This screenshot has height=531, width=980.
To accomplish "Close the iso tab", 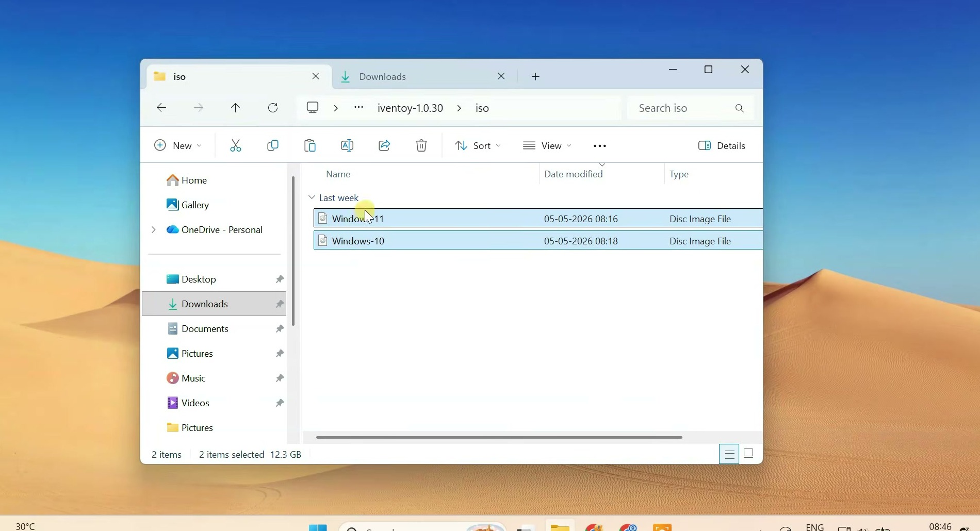I will [316, 76].
